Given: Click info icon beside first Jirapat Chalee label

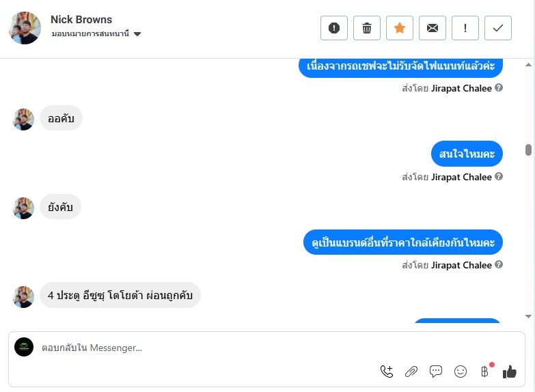Looking at the screenshot, I should tap(499, 88).
